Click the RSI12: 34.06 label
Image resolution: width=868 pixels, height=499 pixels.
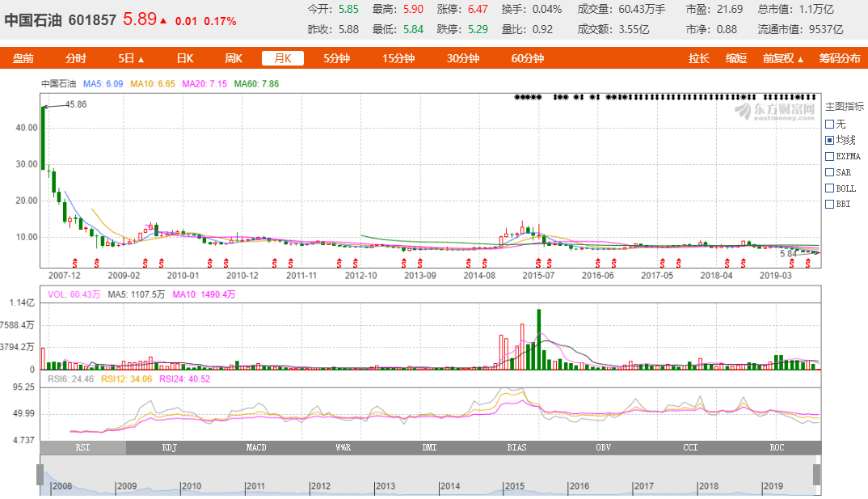coord(126,379)
